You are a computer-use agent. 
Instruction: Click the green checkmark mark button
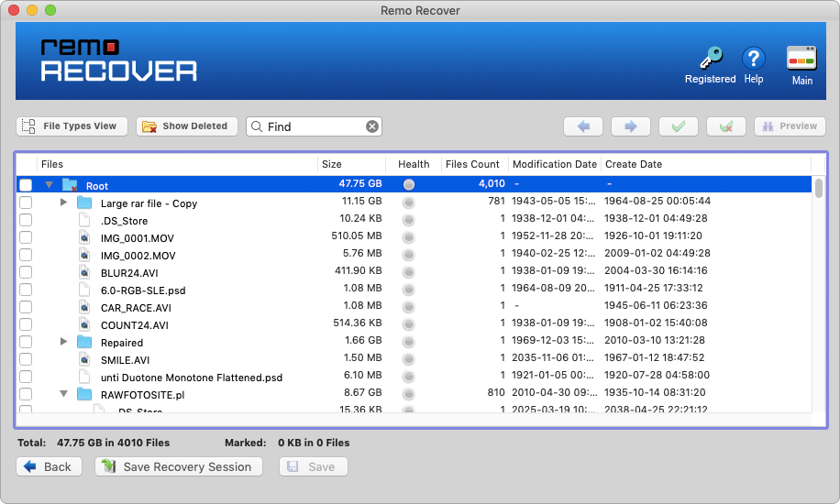[679, 126]
